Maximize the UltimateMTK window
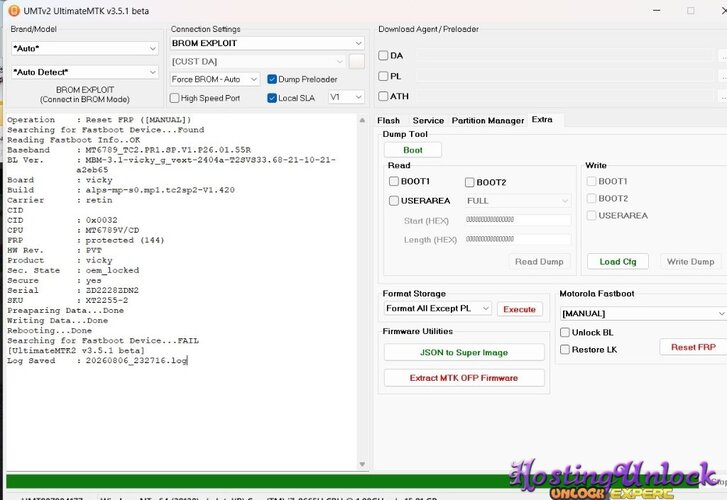 (x=691, y=10)
